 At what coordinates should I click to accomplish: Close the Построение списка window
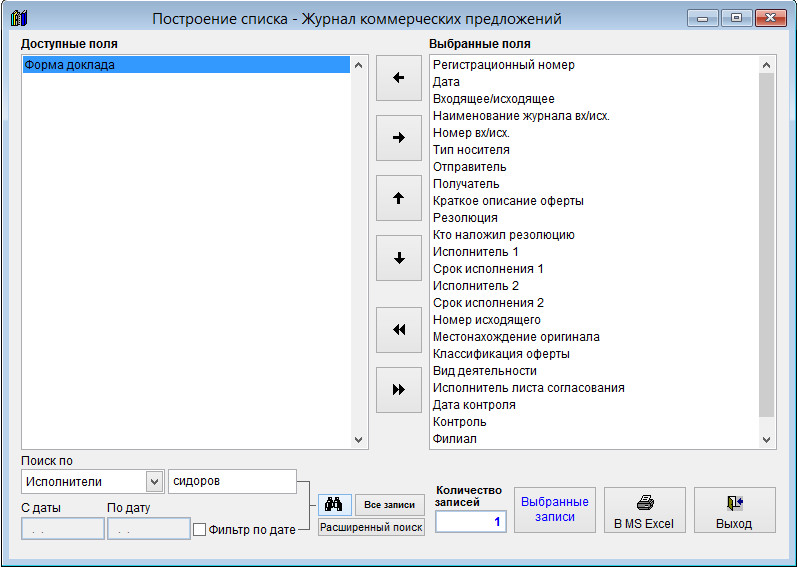point(771,18)
